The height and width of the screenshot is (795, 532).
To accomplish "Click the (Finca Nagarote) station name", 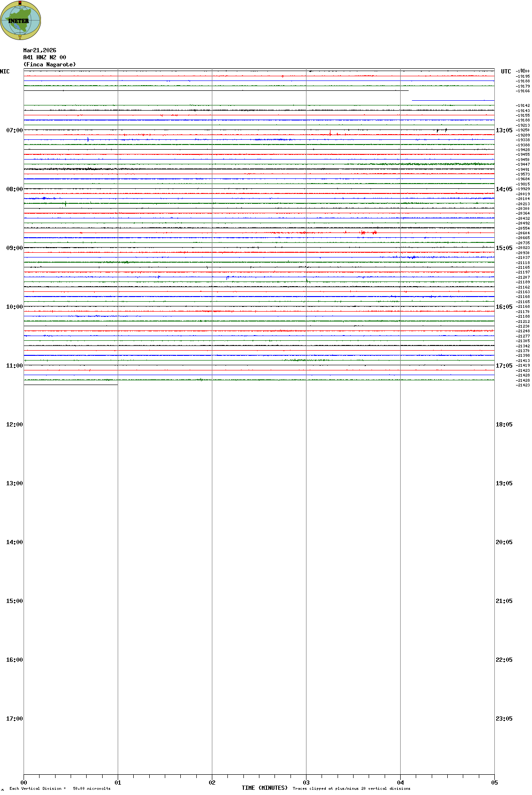I will [49, 64].
